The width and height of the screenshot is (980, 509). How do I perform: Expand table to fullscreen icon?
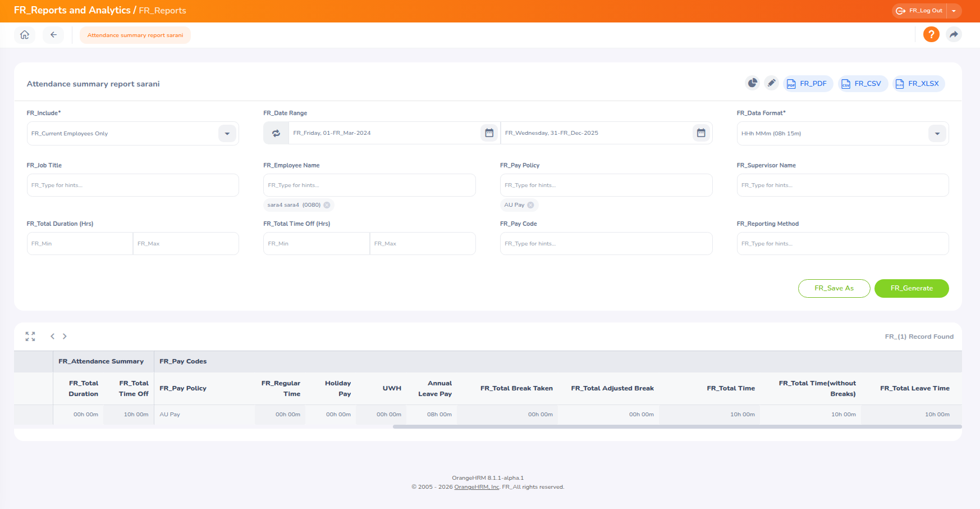click(x=30, y=337)
